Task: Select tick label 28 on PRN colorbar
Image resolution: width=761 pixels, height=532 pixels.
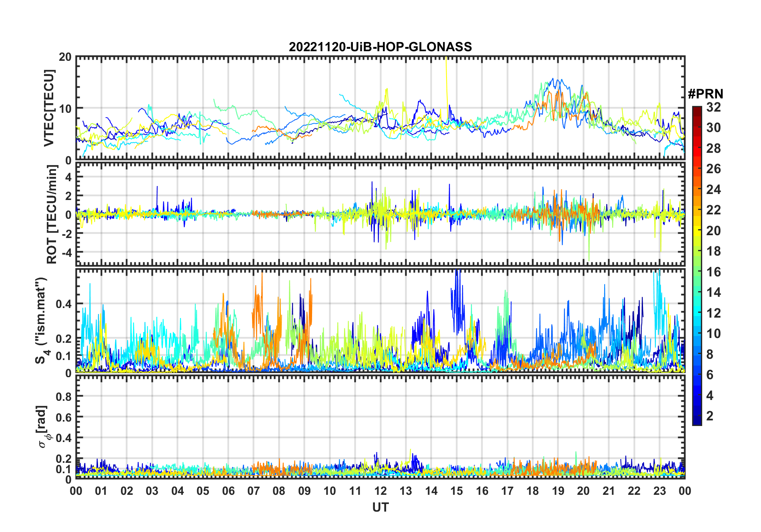Action: coord(713,148)
